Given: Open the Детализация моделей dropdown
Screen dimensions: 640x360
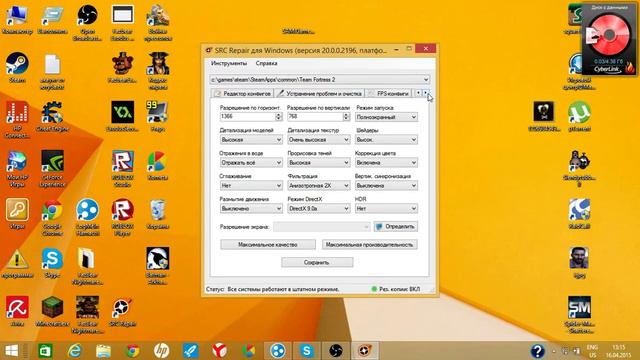Looking at the screenshot, I should (251, 140).
